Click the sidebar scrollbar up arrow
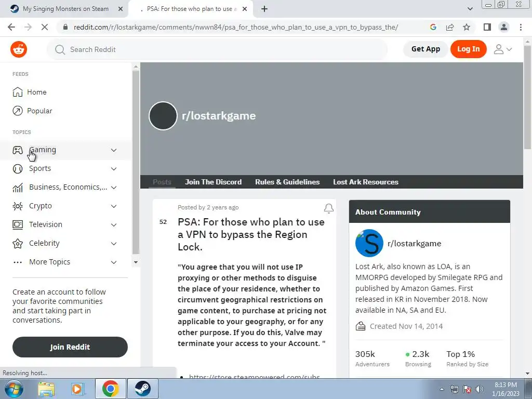532x399 pixels. (136, 67)
